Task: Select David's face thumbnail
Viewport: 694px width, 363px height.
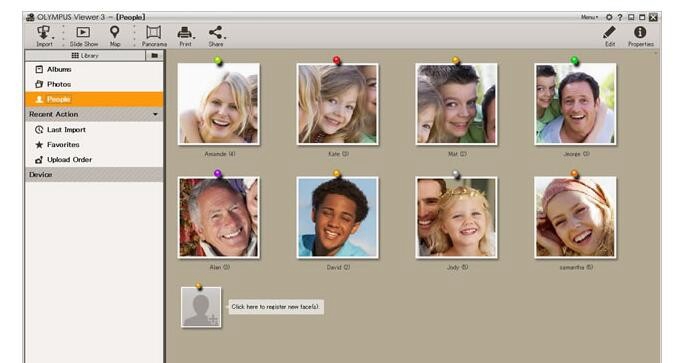Action: pyautogui.click(x=337, y=217)
